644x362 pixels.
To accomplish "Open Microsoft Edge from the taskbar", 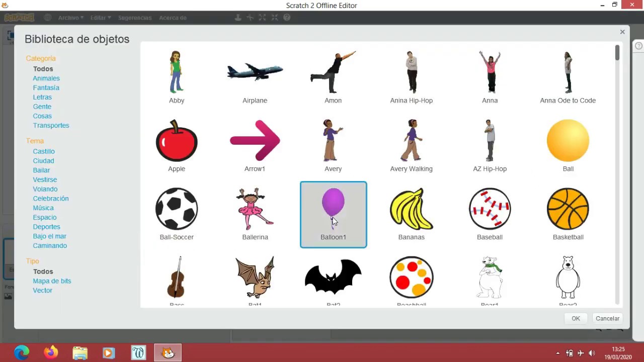I will click(x=22, y=353).
